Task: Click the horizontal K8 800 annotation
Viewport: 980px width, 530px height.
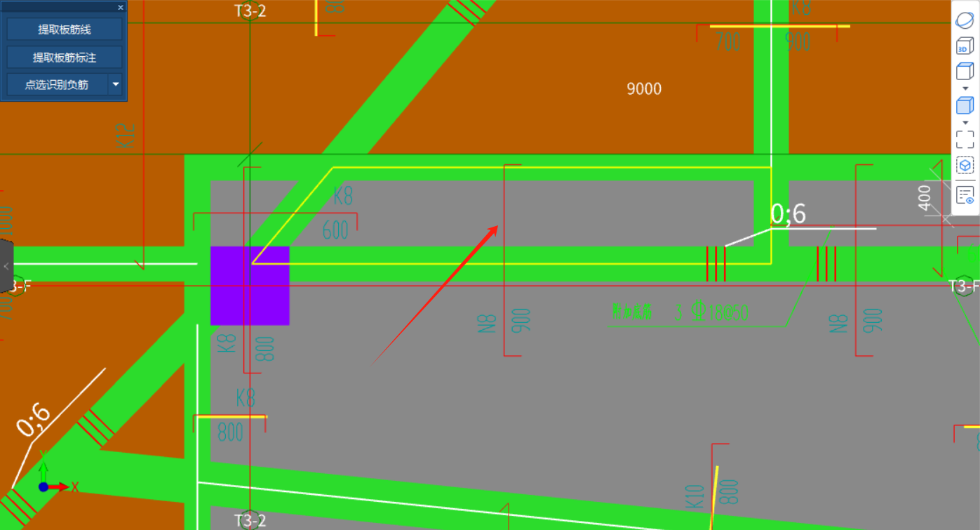Action: (x=239, y=416)
